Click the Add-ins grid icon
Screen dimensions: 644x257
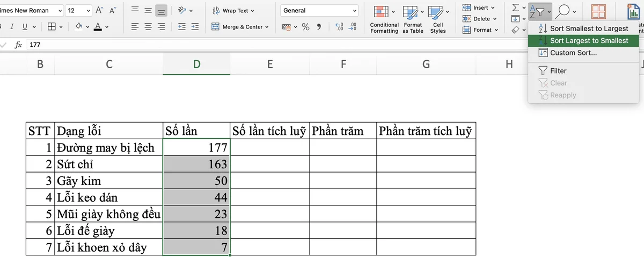[x=599, y=11]
